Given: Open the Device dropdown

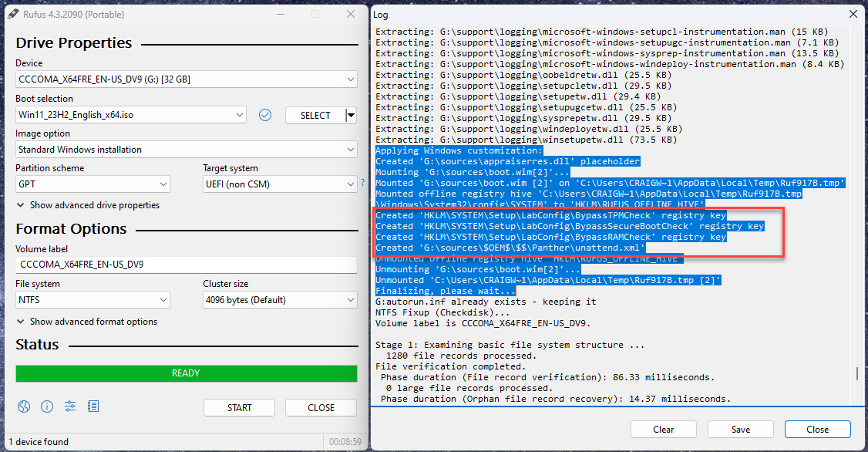Looking at the screenshot, I should tap(186, 79).
